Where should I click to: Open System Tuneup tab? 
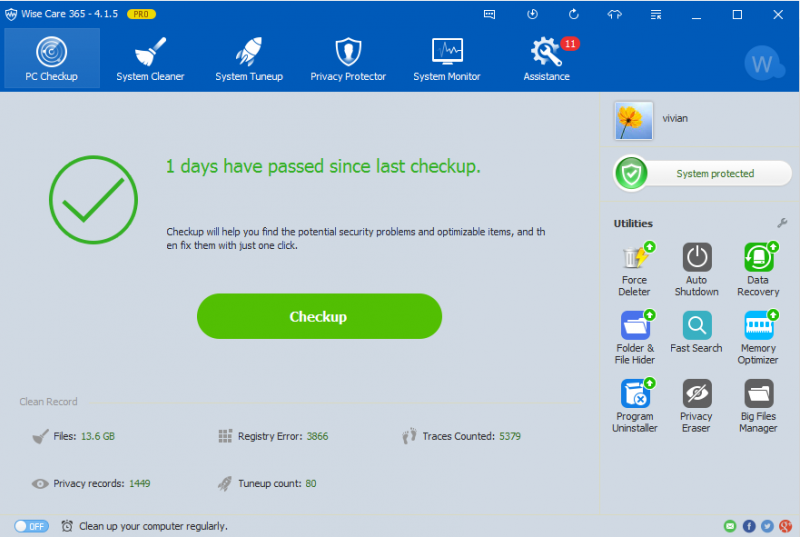[x=249, y=58]
